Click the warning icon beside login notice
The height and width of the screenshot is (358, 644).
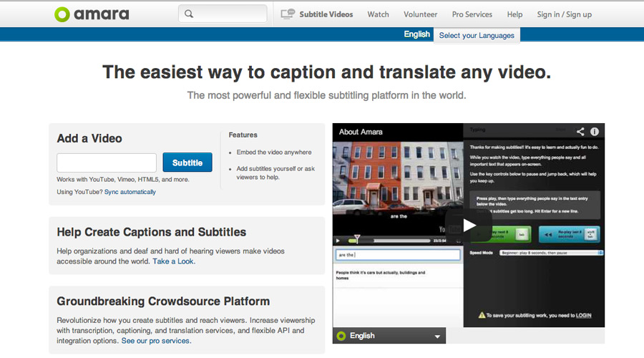pos(482,315)
